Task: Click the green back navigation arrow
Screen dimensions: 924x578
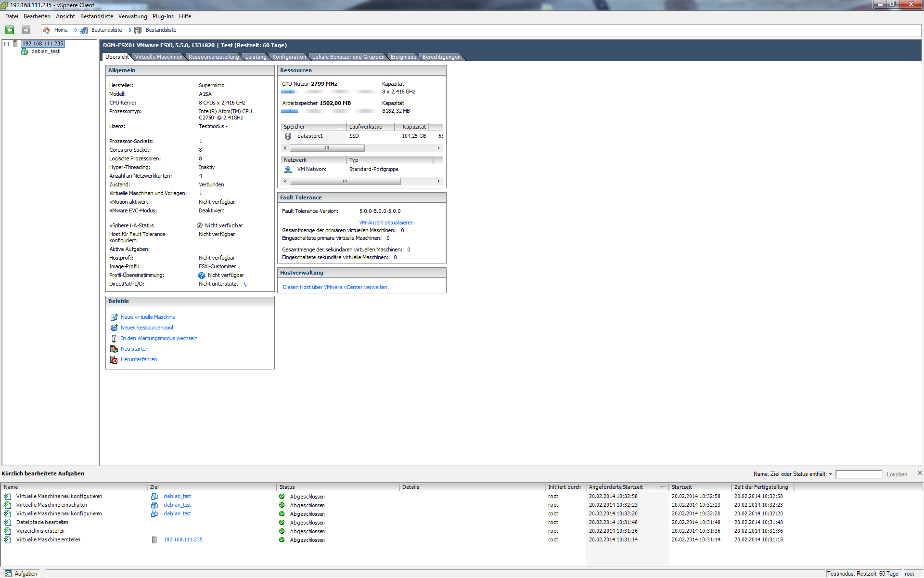Action: (10, 30)
